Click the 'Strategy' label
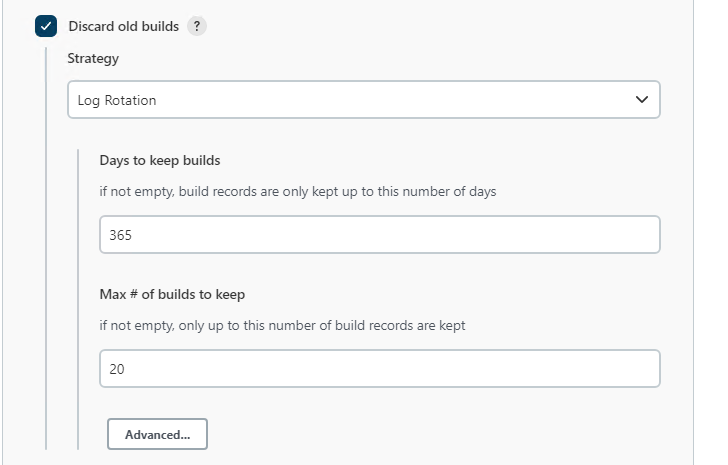The height and width of the screenshot is (465, 728). point(93,59)
